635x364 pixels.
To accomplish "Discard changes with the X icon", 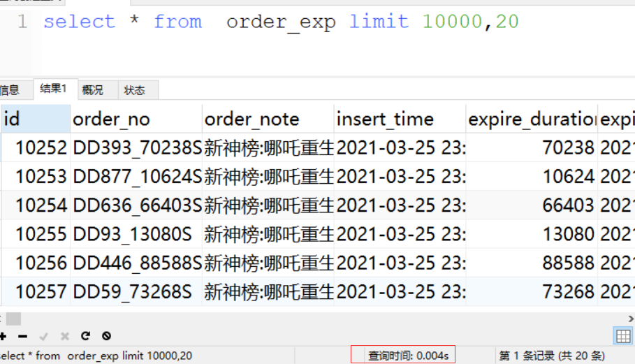I will [65, 336].
